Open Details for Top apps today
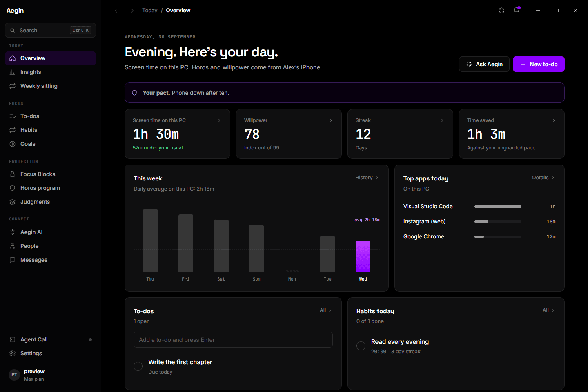 coord(543,178)
